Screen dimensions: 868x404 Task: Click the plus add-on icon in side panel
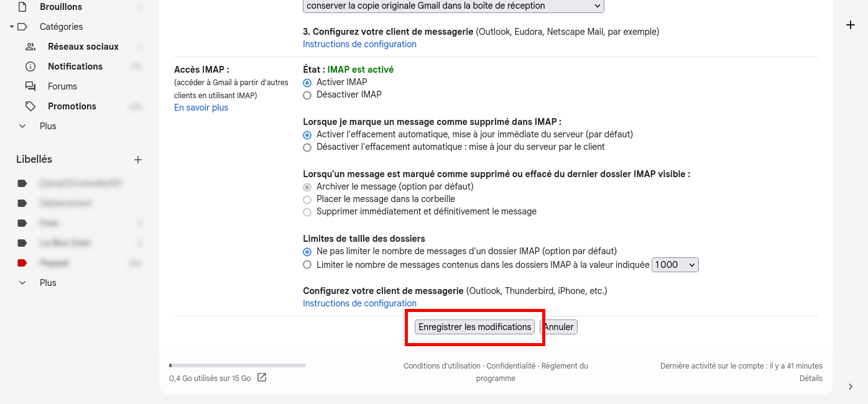pos(851,25)
